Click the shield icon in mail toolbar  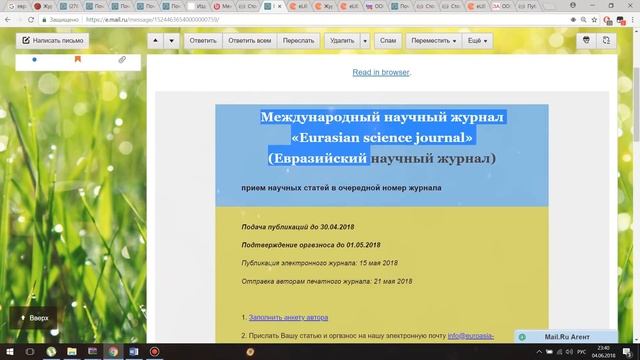pyautogui.click(x=587, y=40)
